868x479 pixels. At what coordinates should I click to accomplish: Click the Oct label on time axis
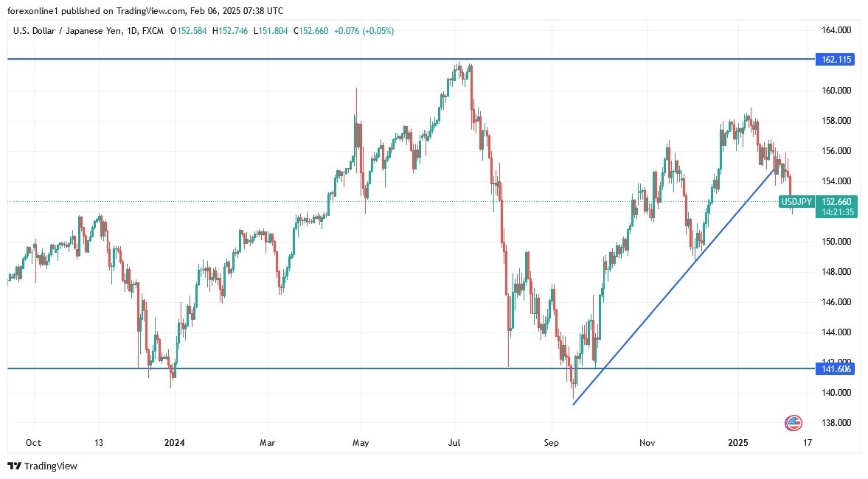(x=33, y=443)
